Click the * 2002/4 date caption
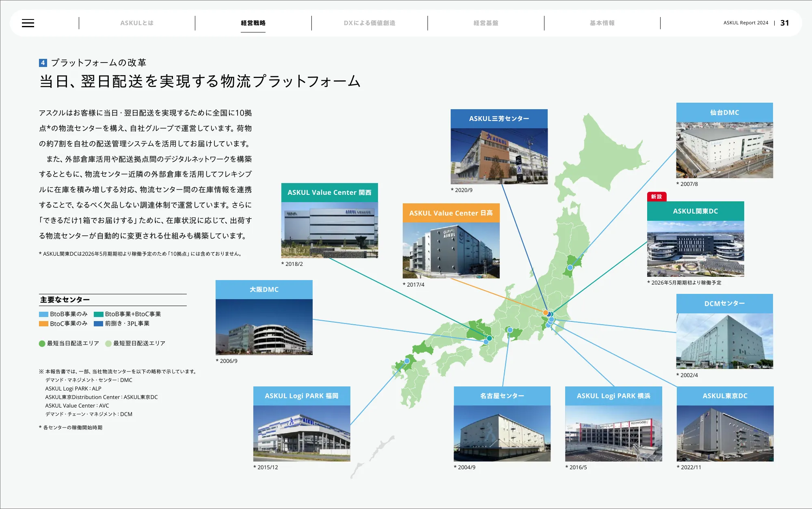 pos(687,375)
